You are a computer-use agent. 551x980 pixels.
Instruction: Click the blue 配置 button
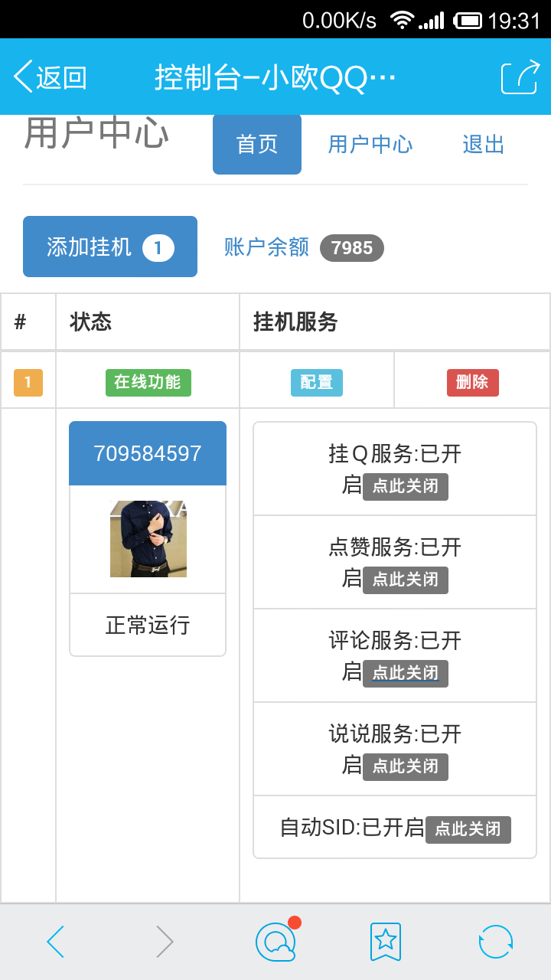pos(317,382)
